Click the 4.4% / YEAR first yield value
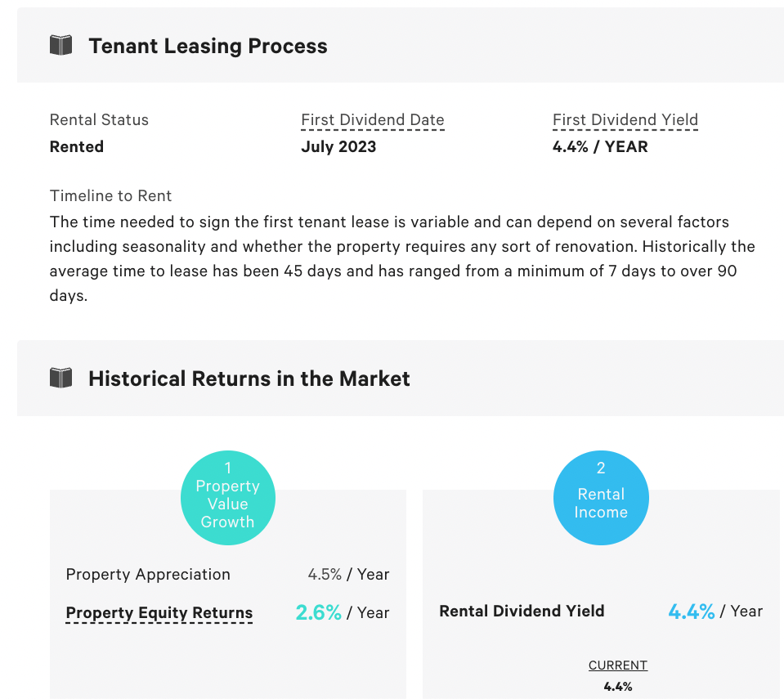784x699 pixels. tap(600, 146)
